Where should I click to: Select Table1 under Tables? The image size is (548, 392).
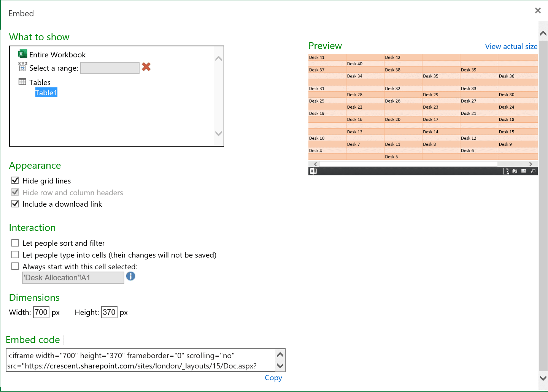(46, 92)
